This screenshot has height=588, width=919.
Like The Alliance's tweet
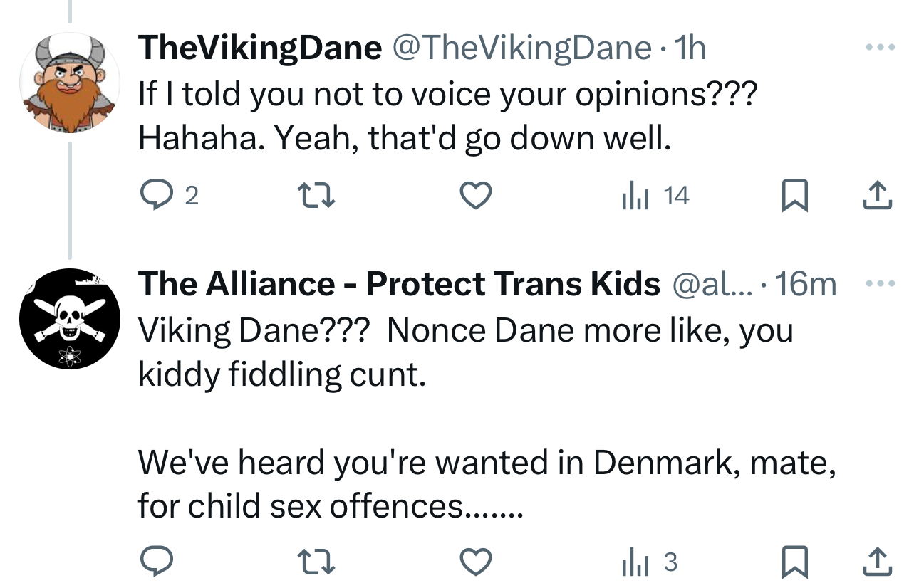click(475, 563)
